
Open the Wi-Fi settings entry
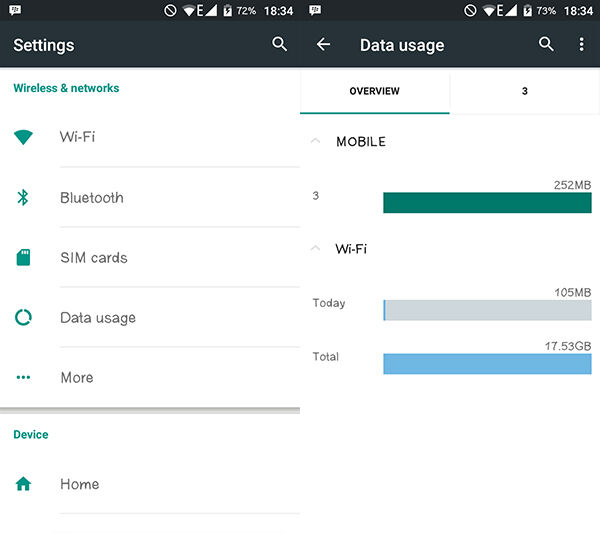[x=150, y=137]
